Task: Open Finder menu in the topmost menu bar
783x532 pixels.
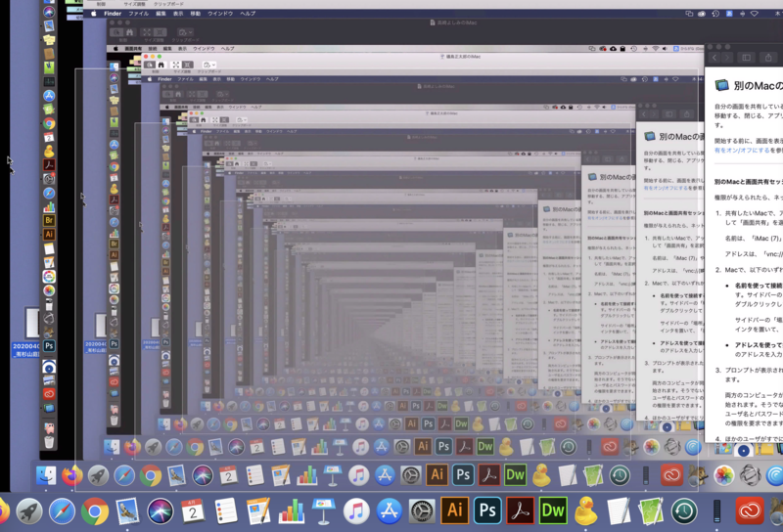Action: tap(113, 14)
